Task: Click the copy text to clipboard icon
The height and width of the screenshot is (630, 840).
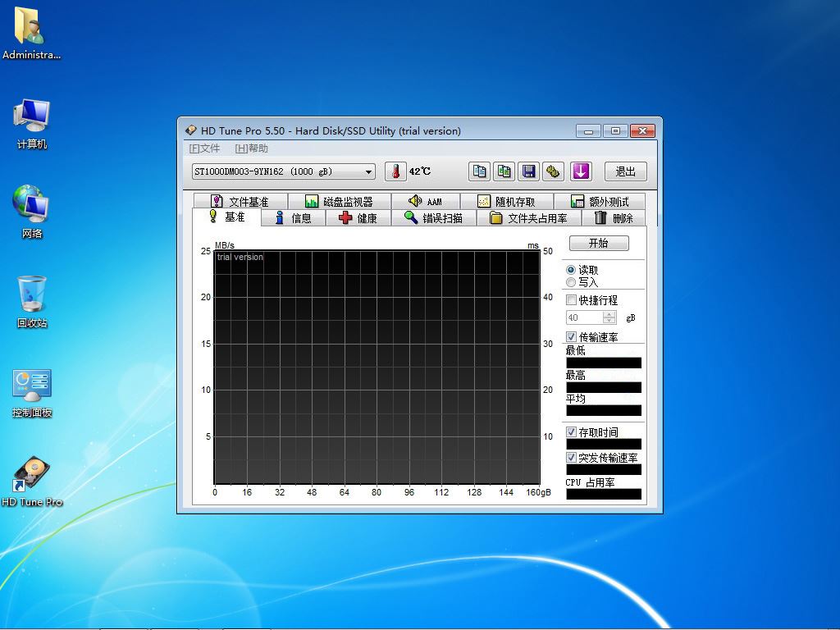Action: 479,171
